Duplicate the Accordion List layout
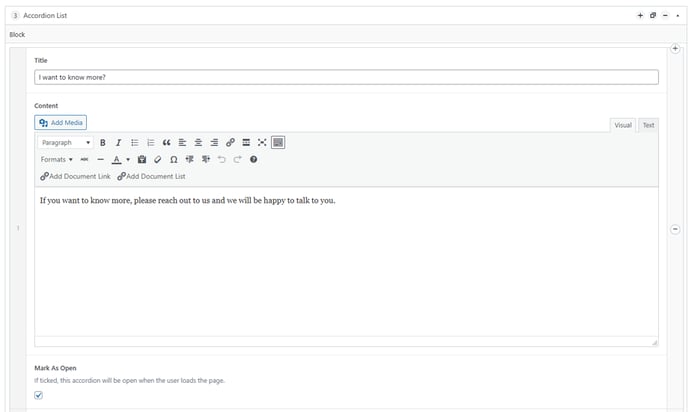 pos(653,15)
